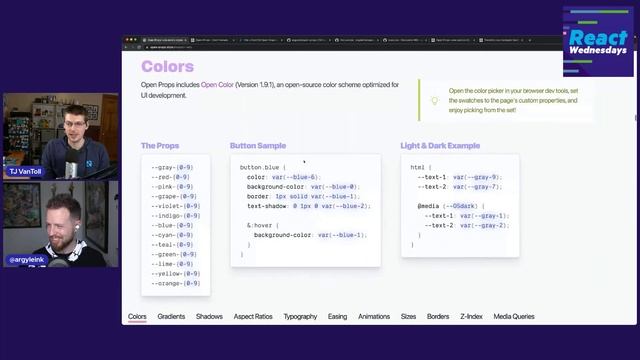The image size is (640, 360).
Task: Switch to the Animations tab
Action: (x=374, y=316)
